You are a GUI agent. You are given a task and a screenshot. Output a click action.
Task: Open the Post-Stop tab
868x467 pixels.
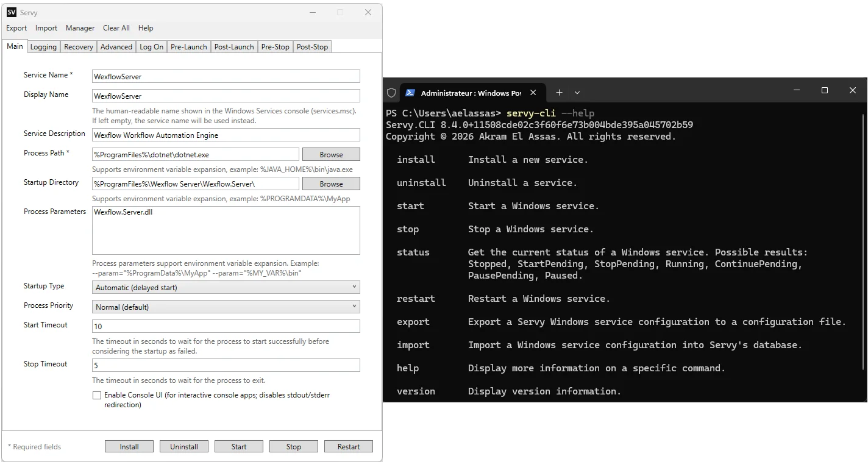tap(312, 47)
